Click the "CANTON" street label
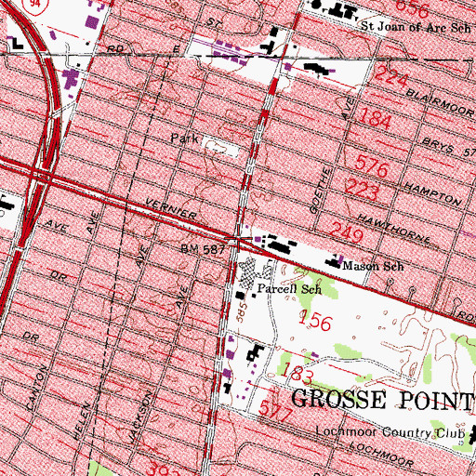The image size is (476, 476). click(x=36, y=388)
